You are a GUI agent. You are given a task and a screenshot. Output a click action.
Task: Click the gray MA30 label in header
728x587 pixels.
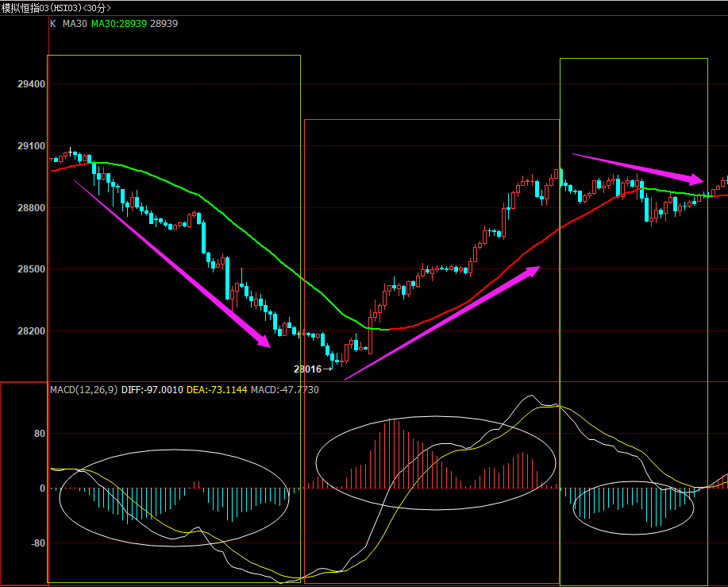(x=75, y=24)
